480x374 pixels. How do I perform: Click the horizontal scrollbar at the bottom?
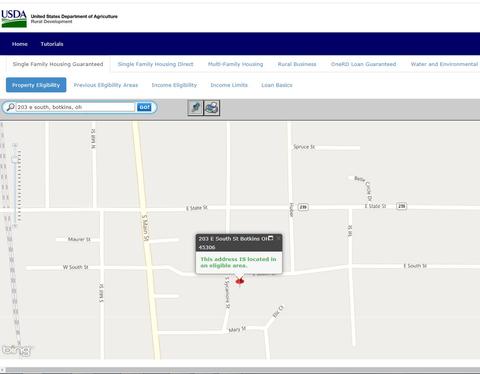(243, 370)
